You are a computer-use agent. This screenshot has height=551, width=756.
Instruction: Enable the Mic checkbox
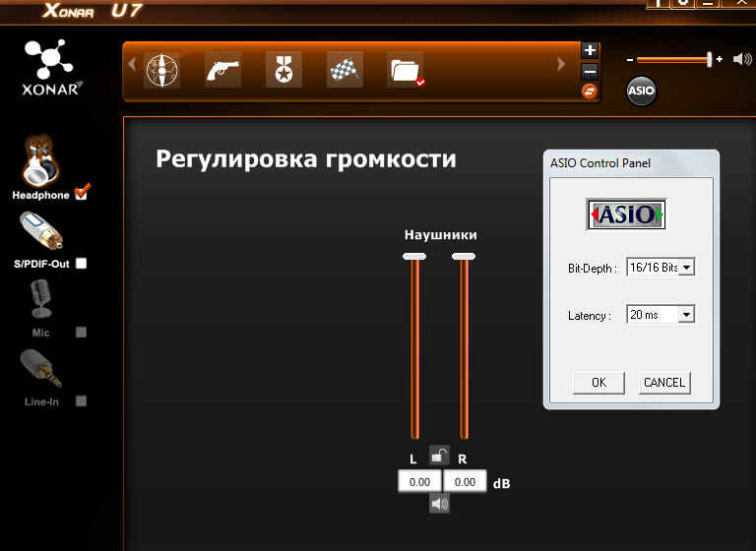pos(82,333)
